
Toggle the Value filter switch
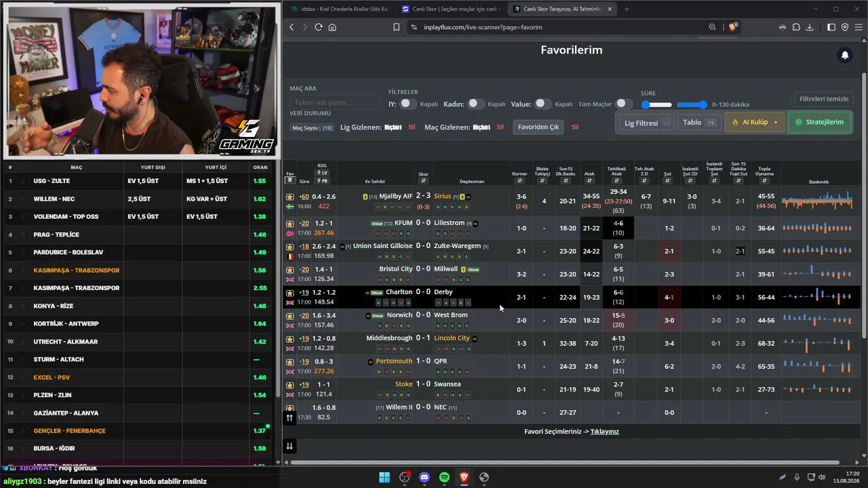[x=542, y=104]
